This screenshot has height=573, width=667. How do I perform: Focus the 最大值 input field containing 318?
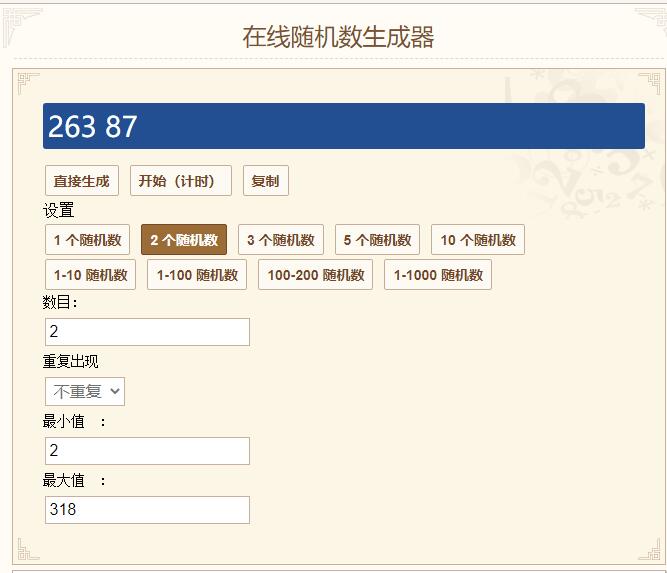[147, 510]
